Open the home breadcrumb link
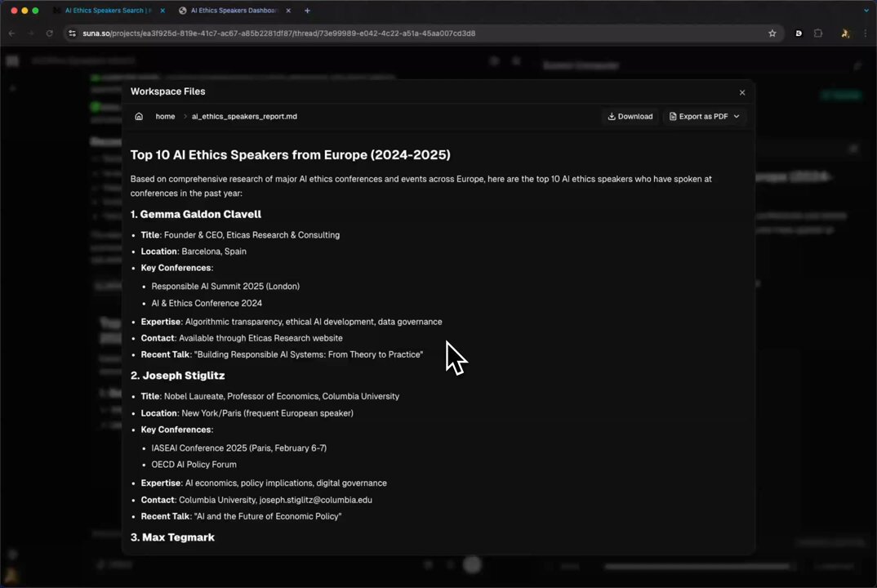Viewport: 877px width, 588px height. tap(165, 116)
